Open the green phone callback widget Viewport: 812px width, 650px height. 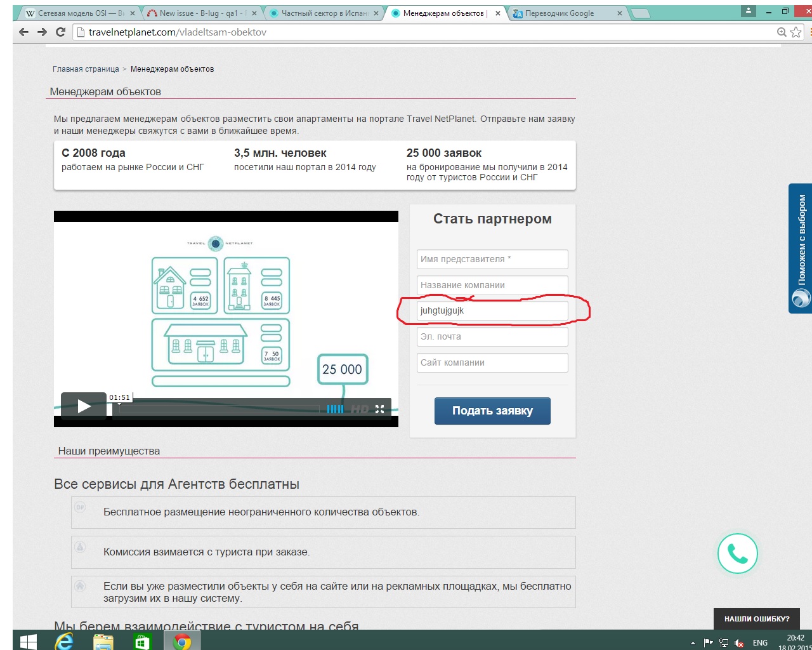(x=737, y=554)
